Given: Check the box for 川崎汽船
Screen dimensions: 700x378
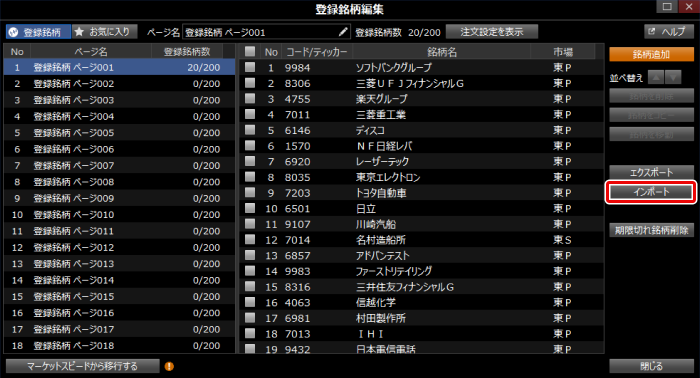Looking at the screenshot, I should 250,224.
